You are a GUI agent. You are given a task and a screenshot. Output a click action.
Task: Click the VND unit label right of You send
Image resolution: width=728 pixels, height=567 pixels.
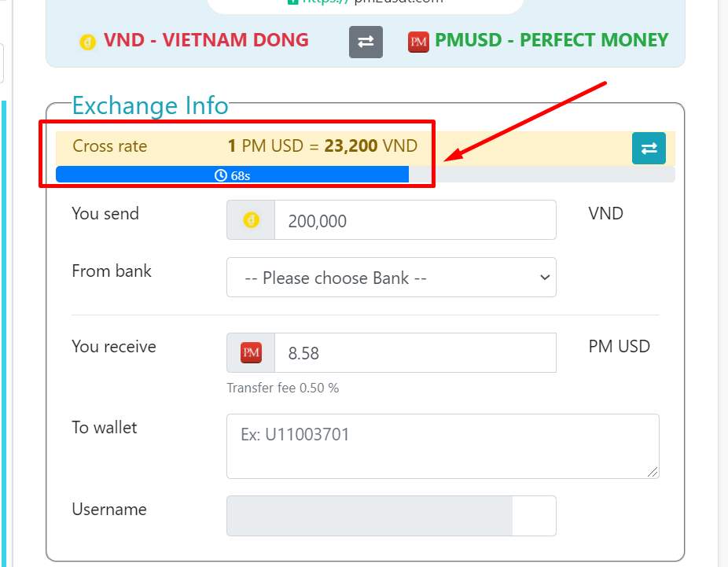(605, 213)
